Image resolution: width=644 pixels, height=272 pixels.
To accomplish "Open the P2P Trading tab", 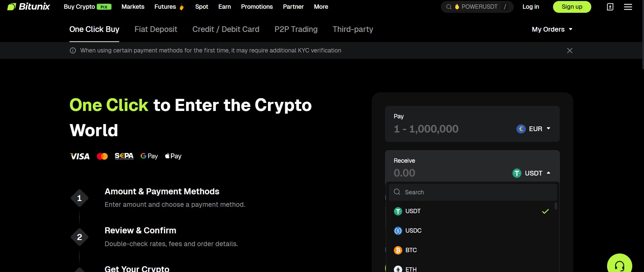I will click(296, 29).
